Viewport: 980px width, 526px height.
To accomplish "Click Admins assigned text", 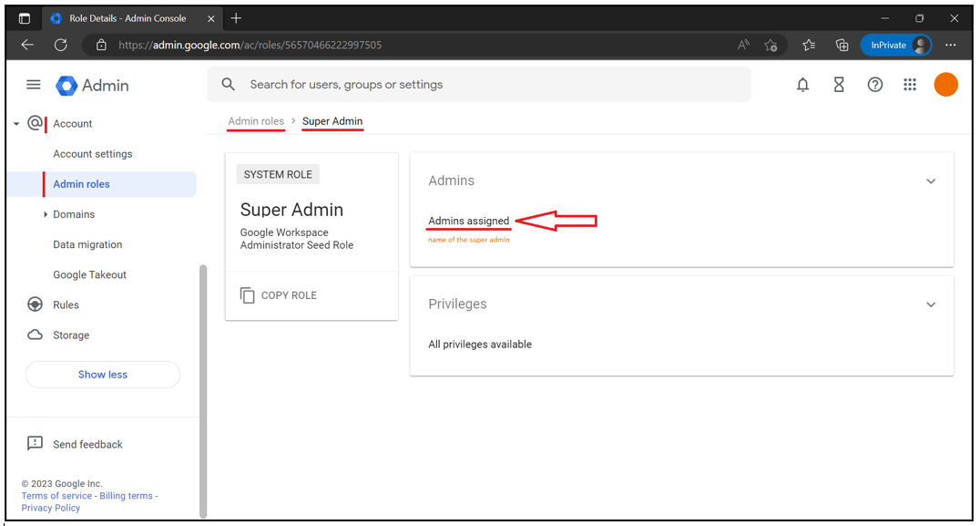I will coord(469,221).
